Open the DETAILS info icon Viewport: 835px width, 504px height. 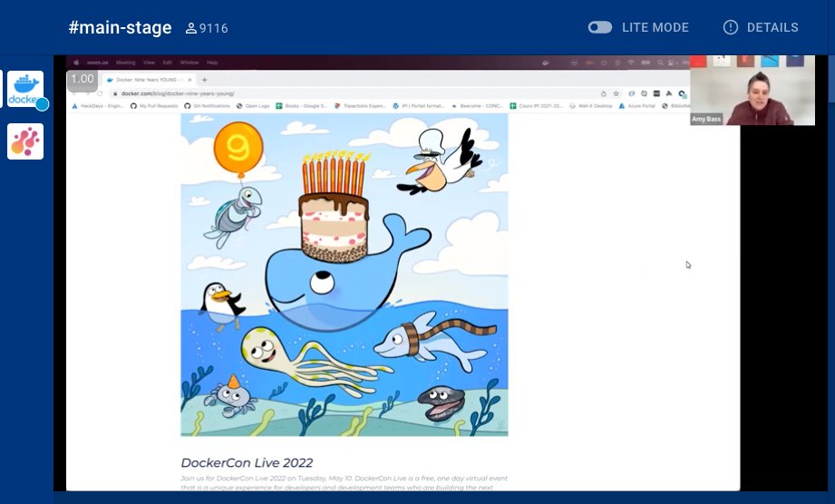[x=731, y=27]
